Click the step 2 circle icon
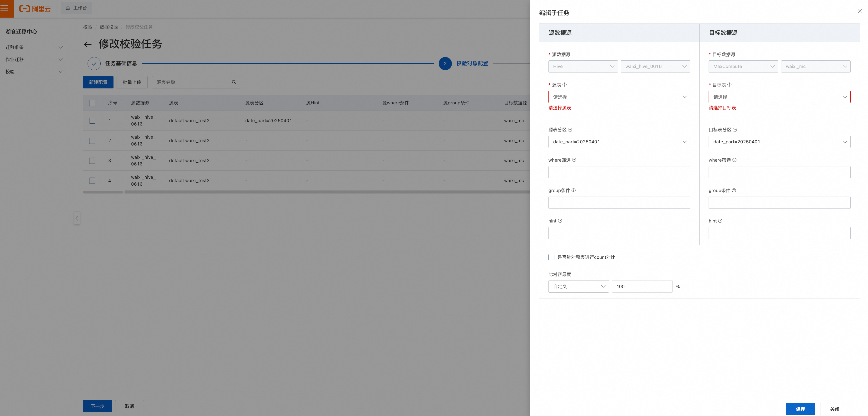The height and width of the screenshot is (416, 868). coord(445,64)
